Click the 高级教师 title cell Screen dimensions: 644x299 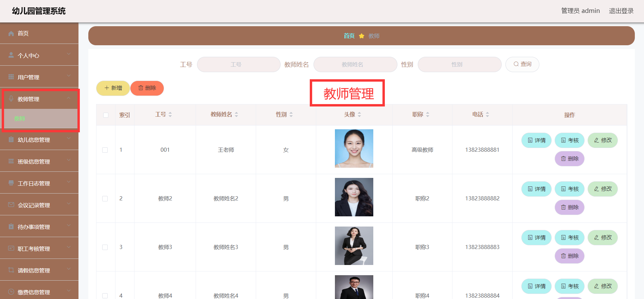[x=423, y=150]
